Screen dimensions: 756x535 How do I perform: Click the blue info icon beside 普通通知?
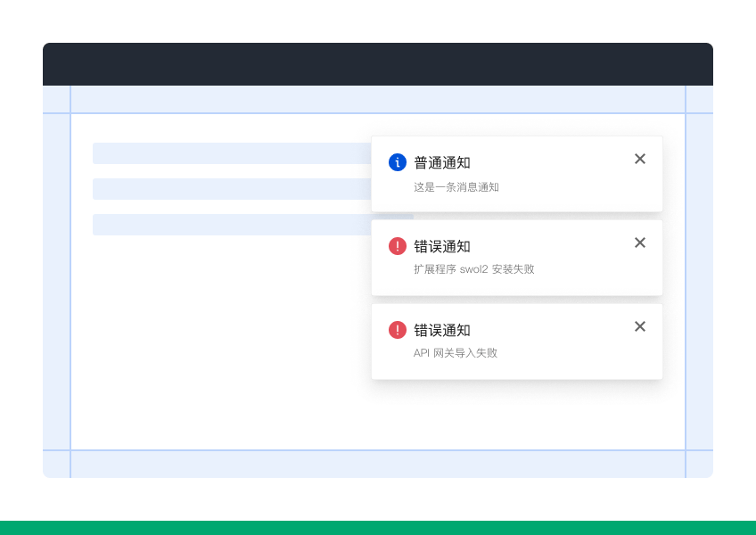click(x=398, y=162)
